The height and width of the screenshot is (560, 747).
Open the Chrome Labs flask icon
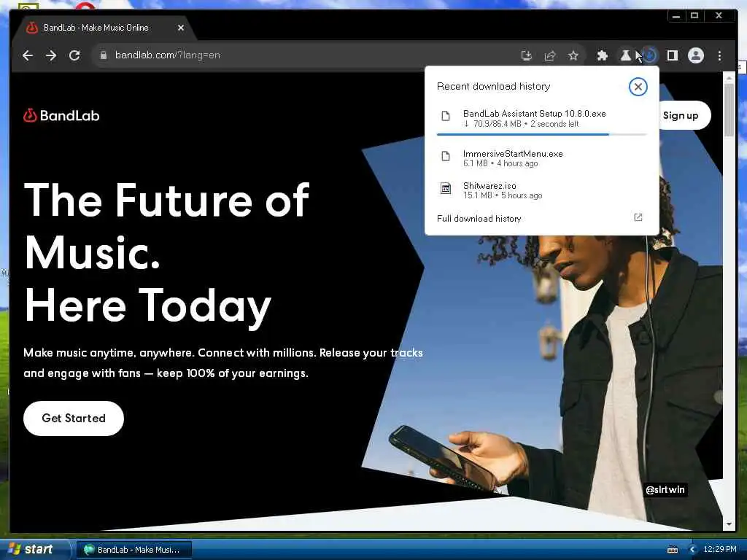[625, 55]
